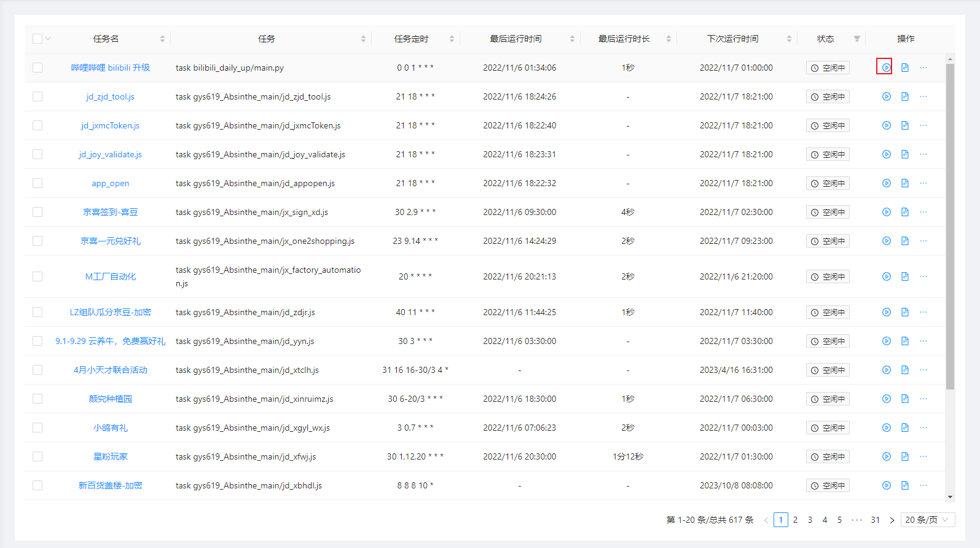The height and width of the screenshot is (548, 980).
Task: Open log for 小鸽有礼 task
Action: pos(905,428)
